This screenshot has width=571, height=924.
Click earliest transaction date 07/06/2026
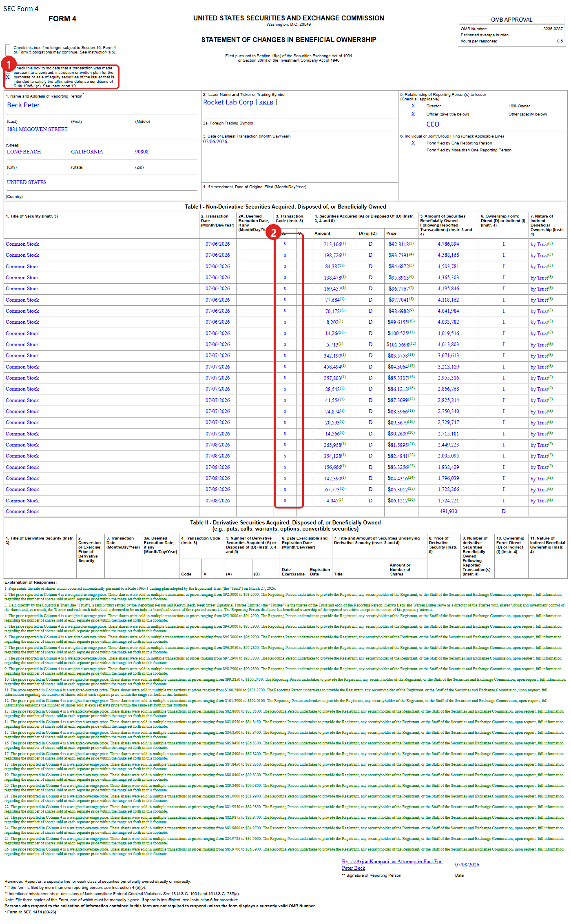215,142
